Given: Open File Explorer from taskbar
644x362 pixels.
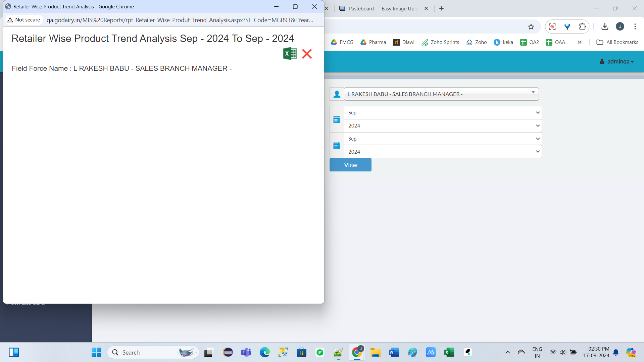Looking at the screenshot, I should 375,353.
